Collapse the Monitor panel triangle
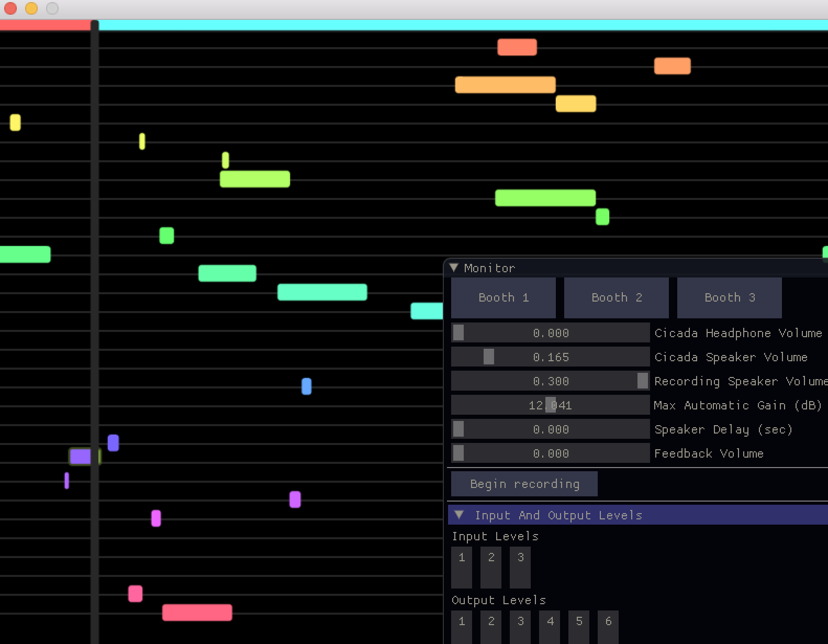 coord(454,268)
